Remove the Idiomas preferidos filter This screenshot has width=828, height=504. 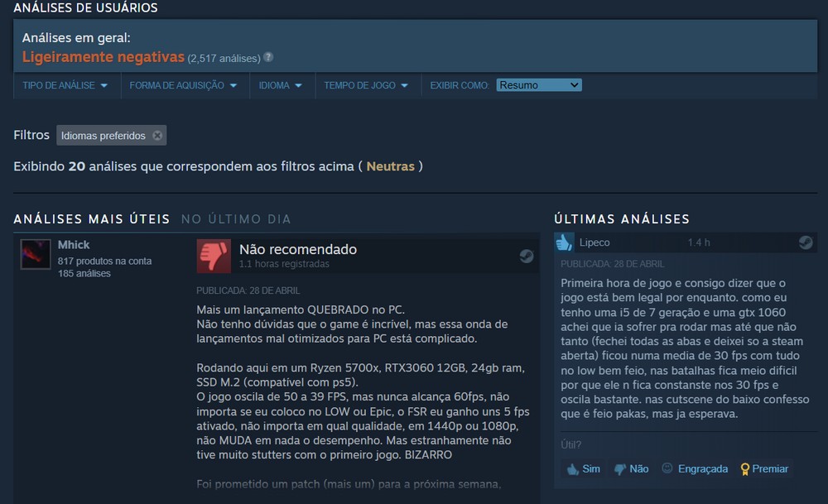click(x=157, y=135)
